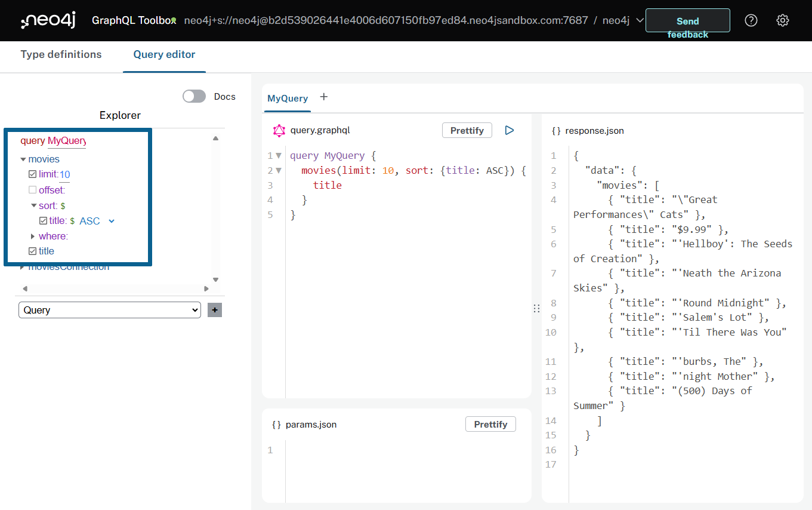Open the settings gear icon

783,20
